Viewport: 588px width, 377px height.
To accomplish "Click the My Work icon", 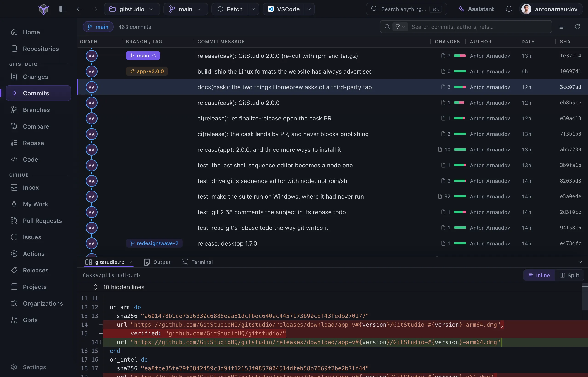I will (x=14, y=204).
